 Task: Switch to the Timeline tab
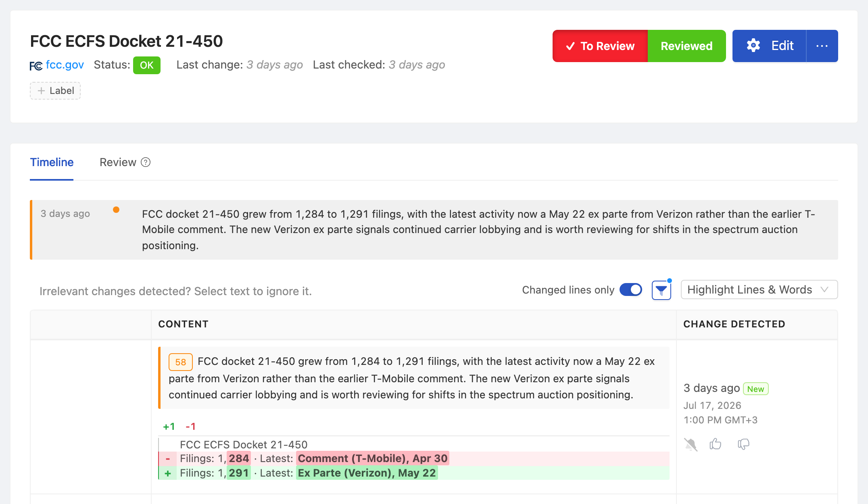click(52, 162)
